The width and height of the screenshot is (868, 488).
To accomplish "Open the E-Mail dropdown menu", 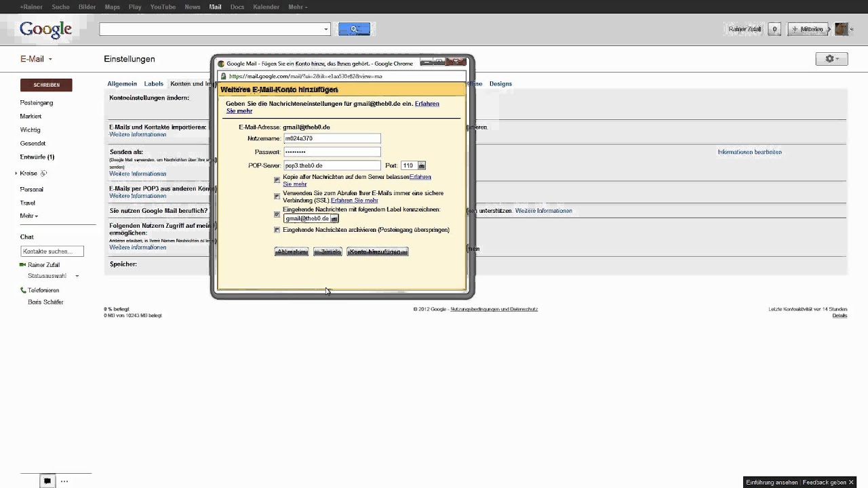I will click(36, 59).
